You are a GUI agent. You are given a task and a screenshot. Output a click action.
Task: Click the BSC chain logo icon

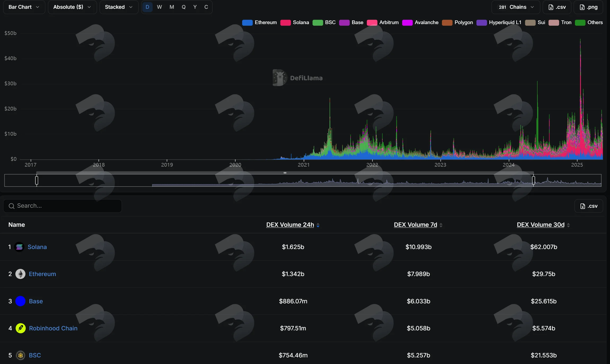pyautogui.click(x=20, y=355)
